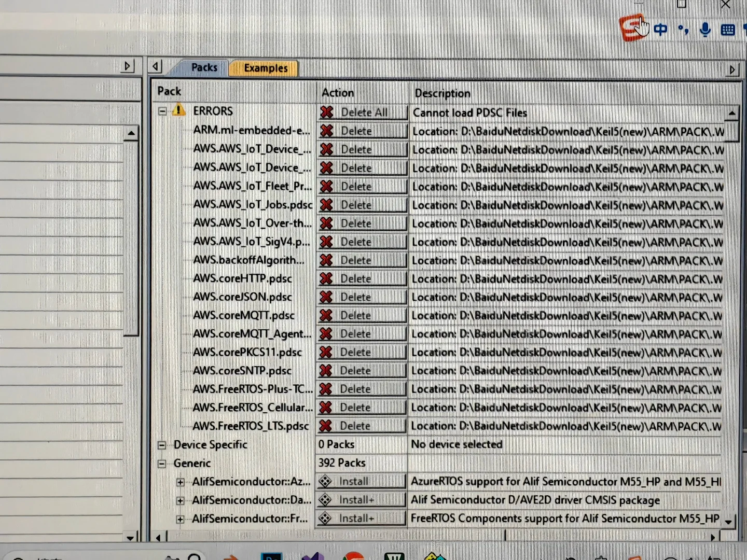Click 'No device selected' text
Viewport: 747px width, 560px height.
(x=457, y=444)
